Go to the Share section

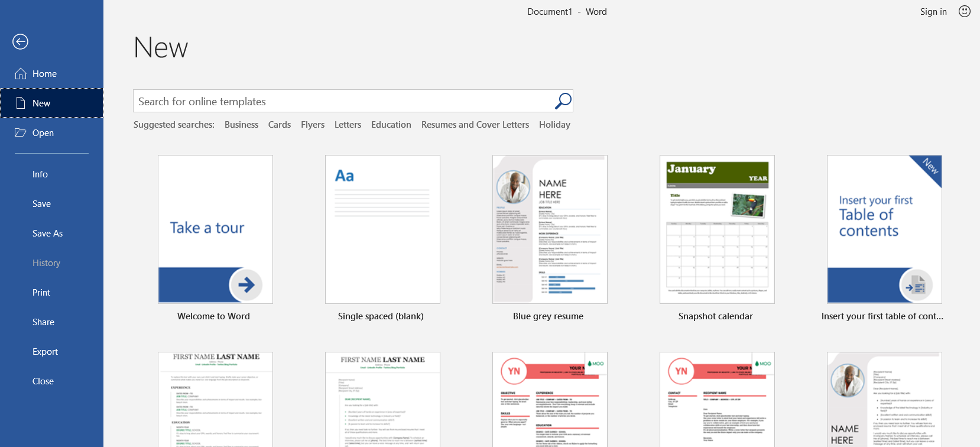click(x=43, y=322)
